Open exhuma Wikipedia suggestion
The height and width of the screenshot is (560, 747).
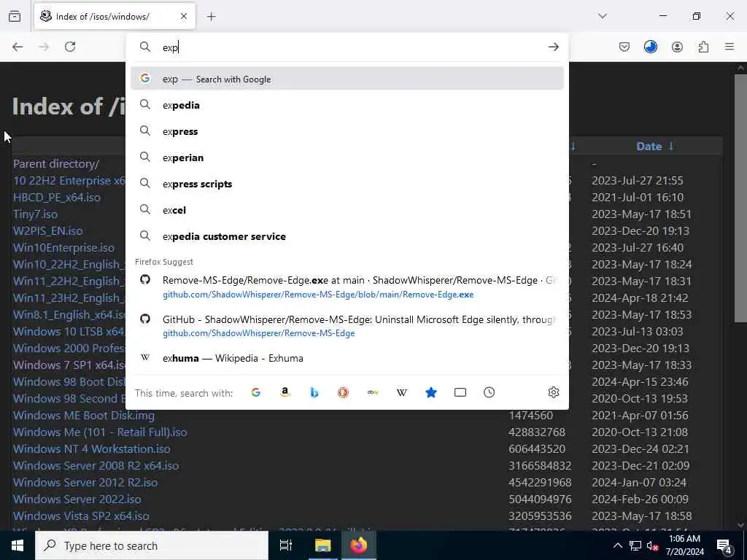(347, 357)
